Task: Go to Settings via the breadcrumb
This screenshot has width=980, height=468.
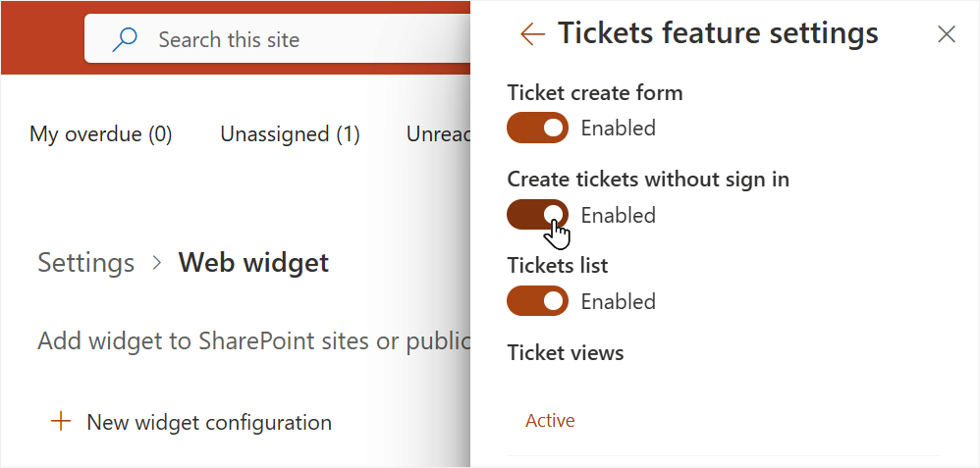Action: coord(86,262)
